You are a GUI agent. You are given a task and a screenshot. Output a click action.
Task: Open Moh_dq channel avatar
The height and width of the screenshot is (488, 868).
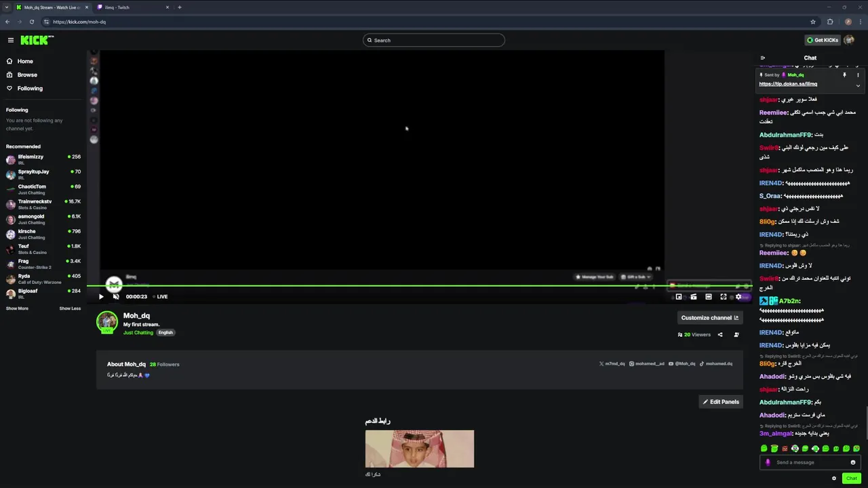point(106,322)
